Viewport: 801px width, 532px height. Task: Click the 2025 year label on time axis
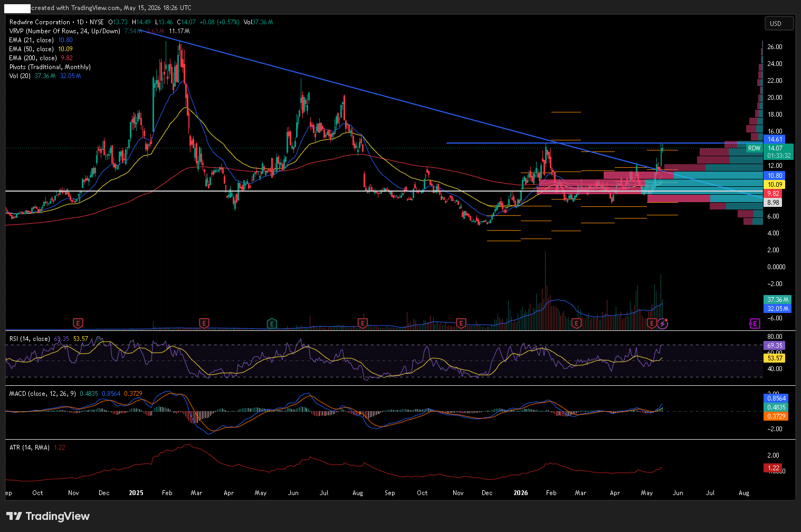(x=136, y=493)
